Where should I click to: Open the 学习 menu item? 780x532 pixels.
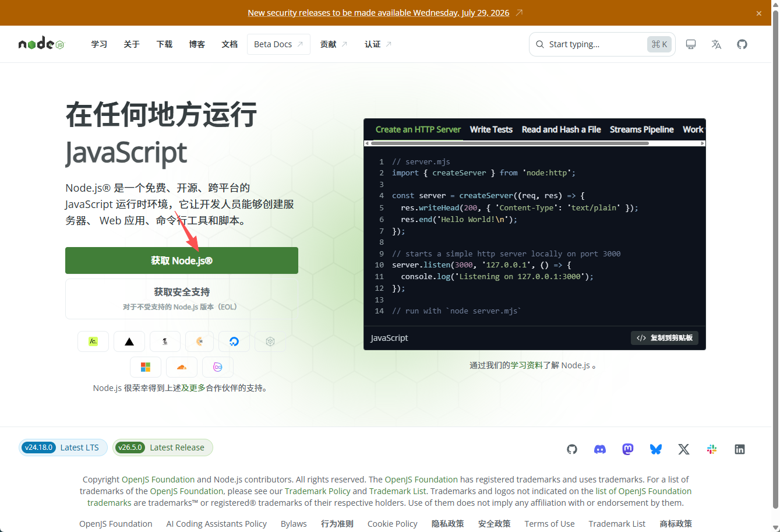[99, 44]
